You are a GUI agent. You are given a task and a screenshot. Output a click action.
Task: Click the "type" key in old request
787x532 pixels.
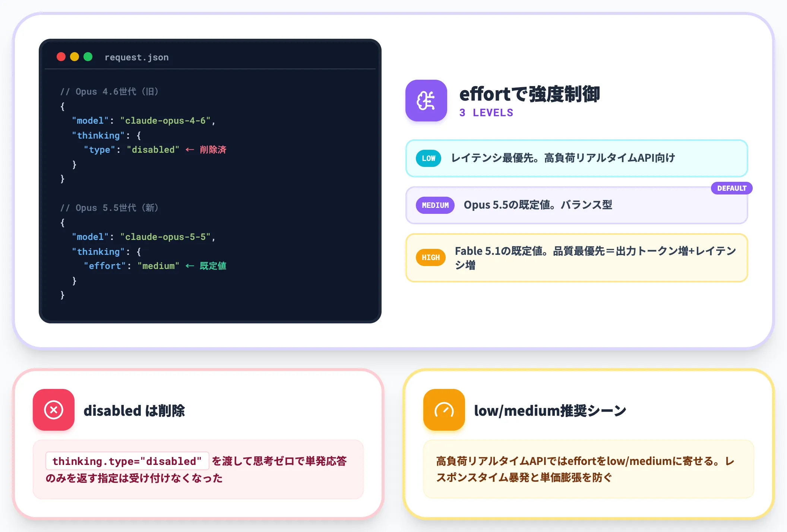coord(99,150)
